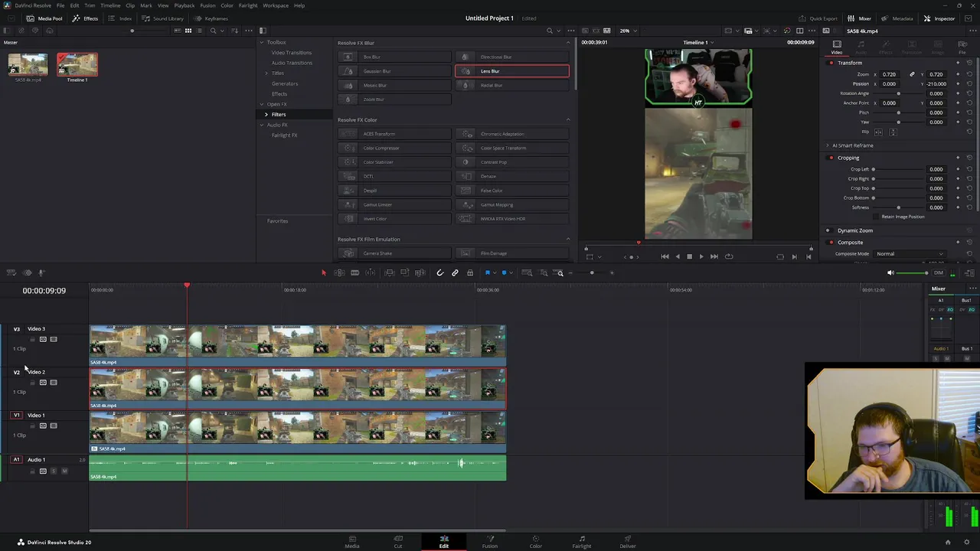Open the Workspace menu
Image resolution: width=980 pixels, height=551 pixels.
[x=276, y=5]
